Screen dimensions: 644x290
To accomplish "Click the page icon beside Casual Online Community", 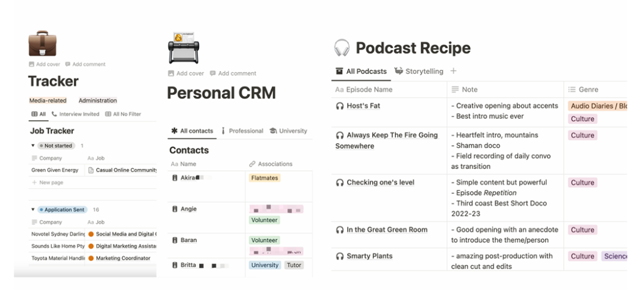I will coord(91,170).
